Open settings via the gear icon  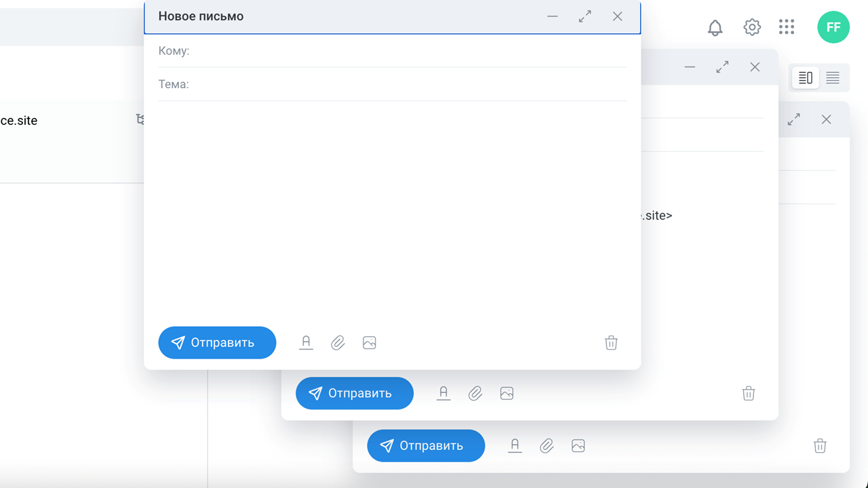(751, 27)
